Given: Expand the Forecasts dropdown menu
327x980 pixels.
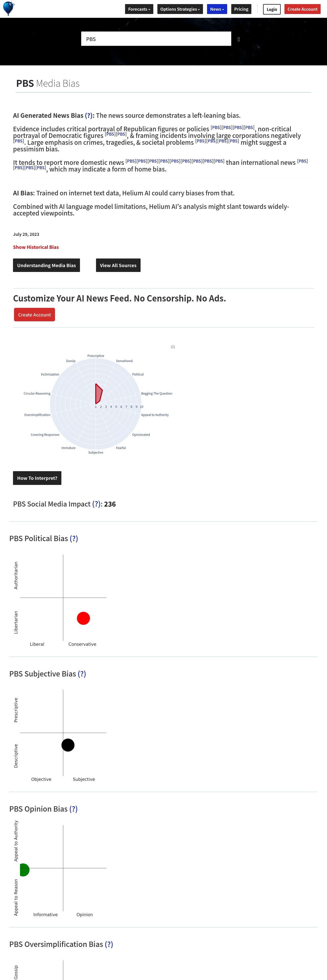Looking at the screenshot, I should pyautogui.click(x=139, y=9).
